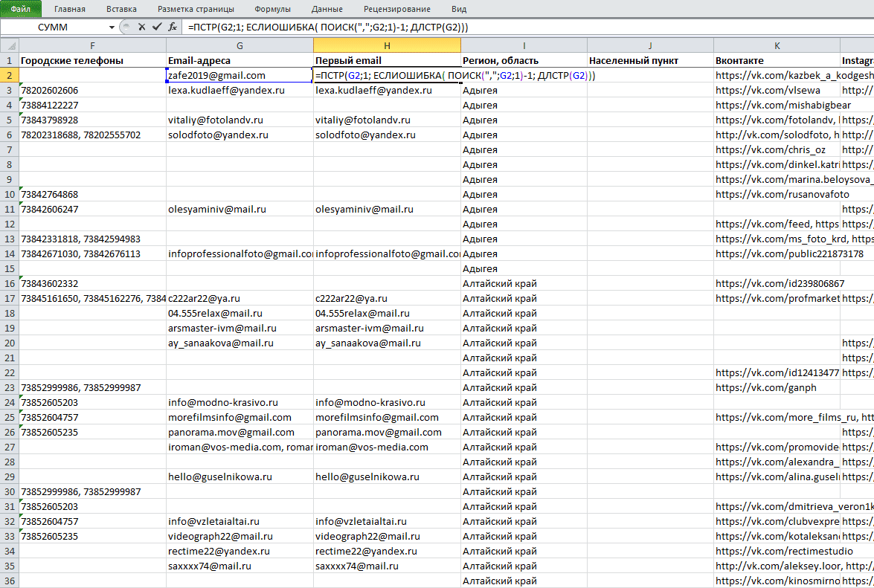Click the Вконтакте header cell
This screenshot has height=588, width=874.
[777, 60]
